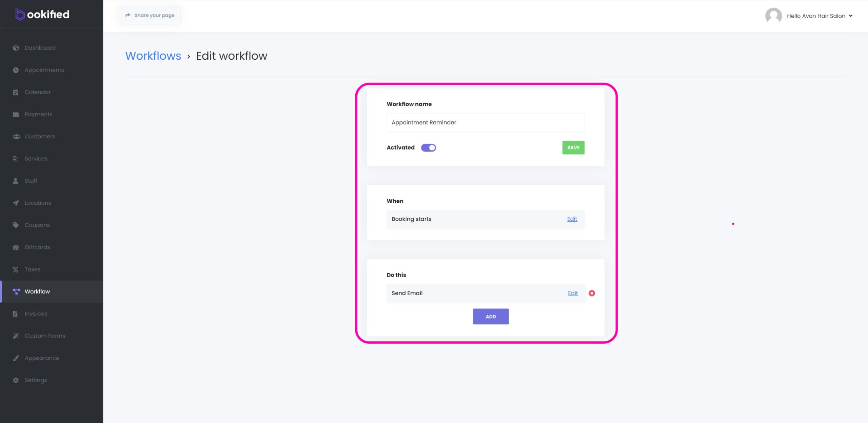
Task: Toggle the Activated switch off
Action: click(x=428, y=148)
